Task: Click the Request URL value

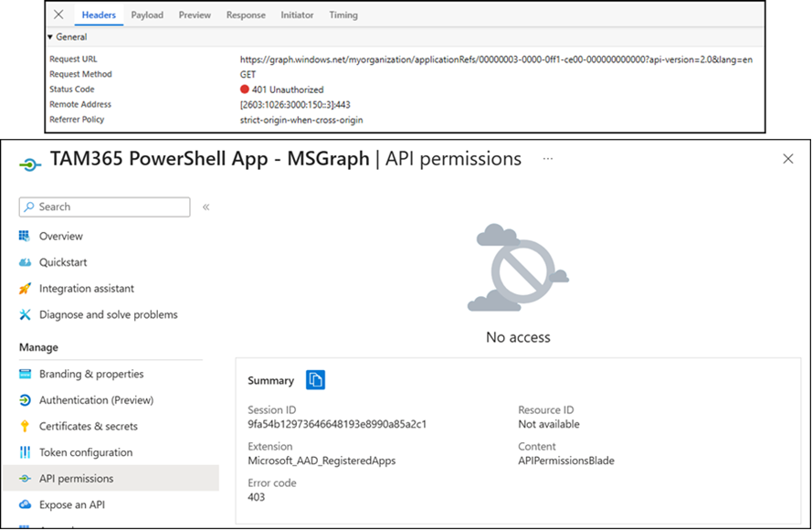Action: (x=496, y=59)
